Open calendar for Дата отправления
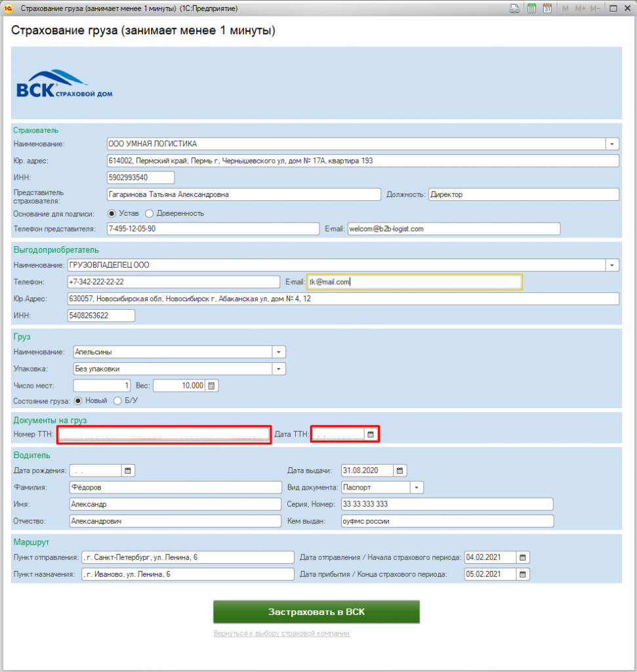The height and width of the screenshot is (672, 637). (x=523, y=557)
